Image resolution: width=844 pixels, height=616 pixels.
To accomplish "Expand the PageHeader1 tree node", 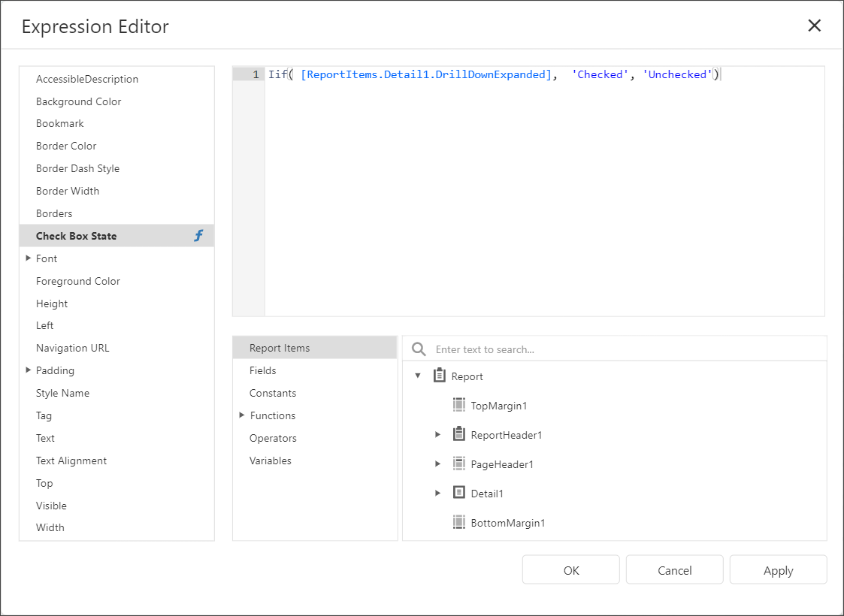I will [x=438, y=464].
